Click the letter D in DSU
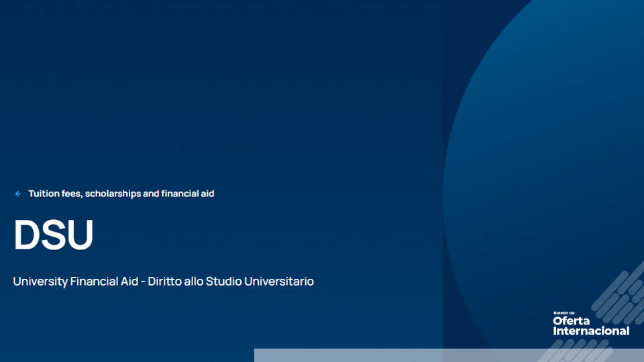 28,235
